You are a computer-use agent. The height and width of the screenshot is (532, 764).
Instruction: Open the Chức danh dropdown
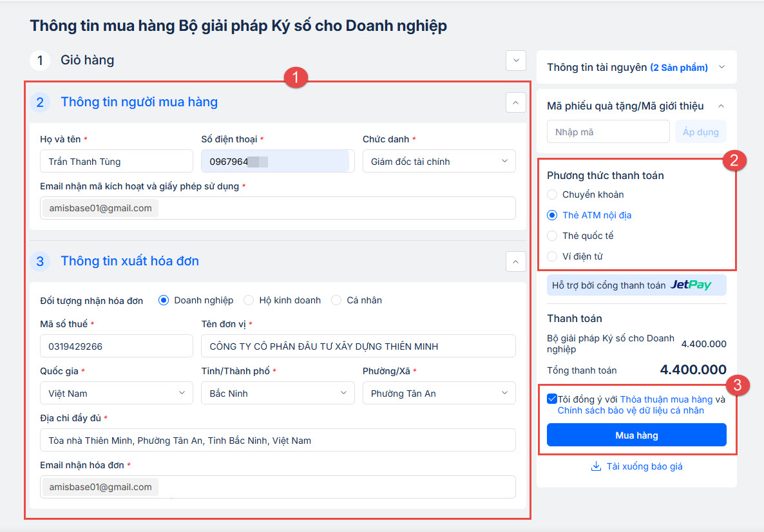point(439,161)
